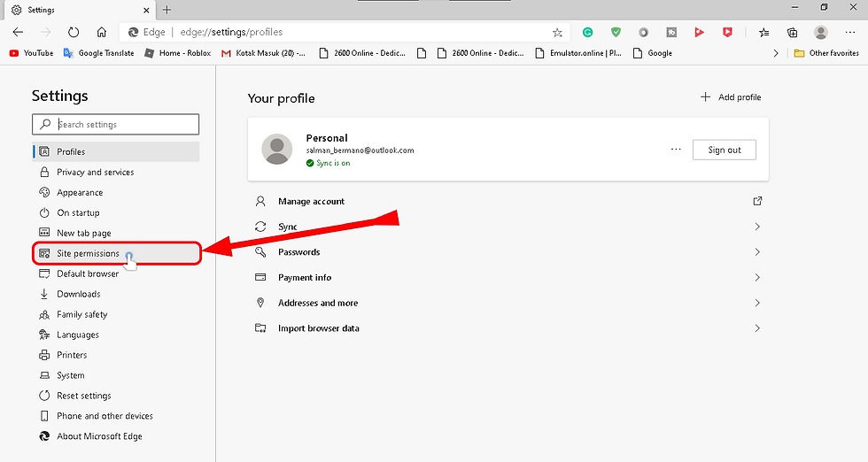Click the Sign out button
This screenshot has height=462, width=868.
click(x=725, y=150)
